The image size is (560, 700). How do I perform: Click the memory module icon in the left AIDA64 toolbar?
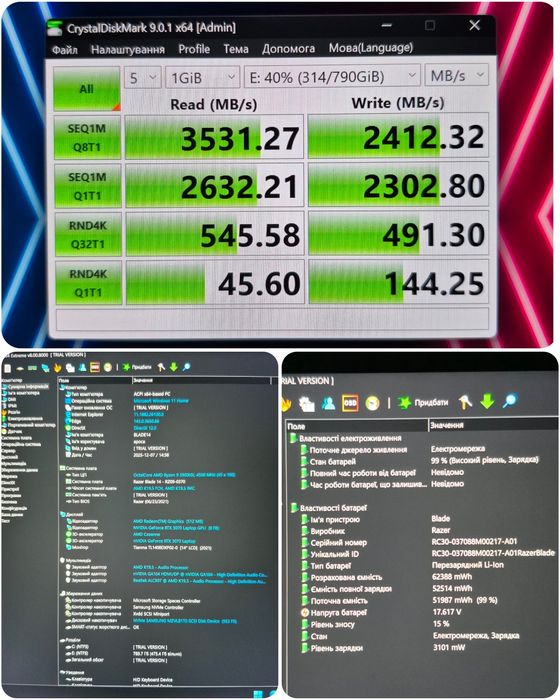pos(32,368)
